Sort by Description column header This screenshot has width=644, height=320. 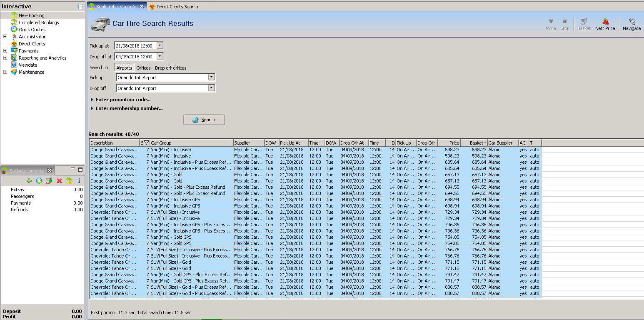[115, 143]
